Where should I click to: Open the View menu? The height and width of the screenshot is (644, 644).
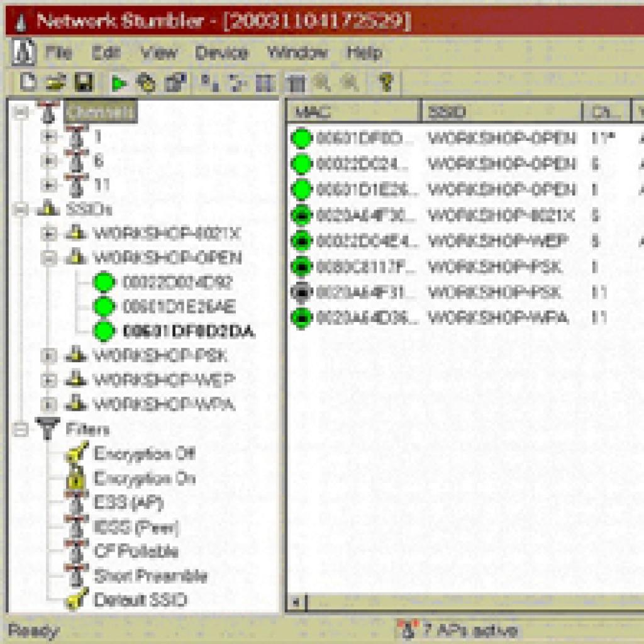158,53
